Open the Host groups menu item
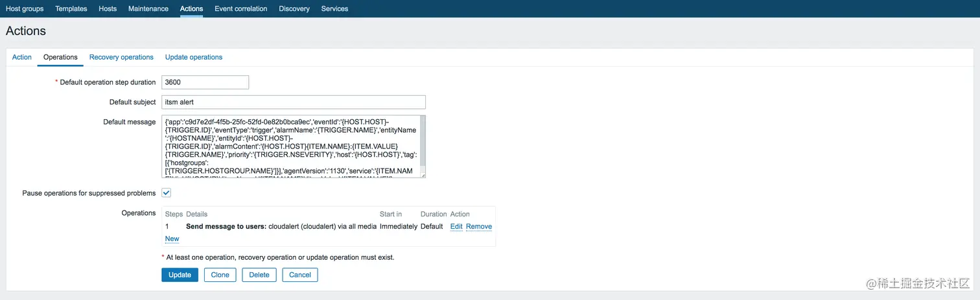This screenshot has width=980, height=300. pyautogui.click(x=25, y=8)
